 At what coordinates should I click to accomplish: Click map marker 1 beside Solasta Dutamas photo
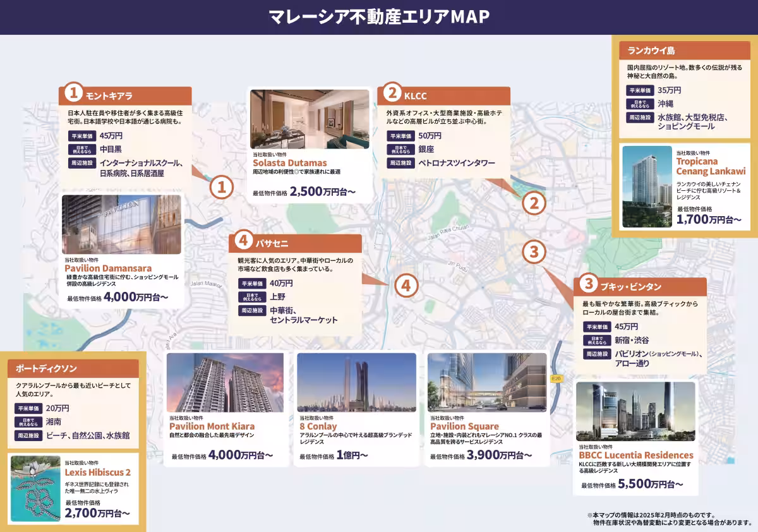221,187
